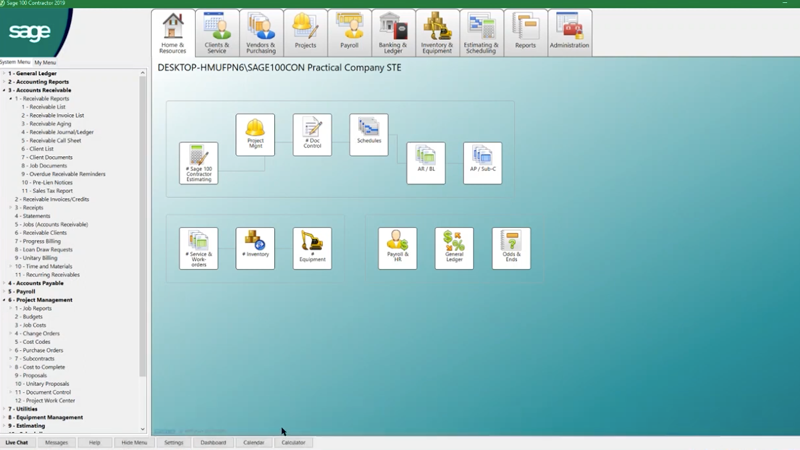Open 9 - Overdue Receivable Reminders
This screenshot has width=800, height=450.
(63, 174)
